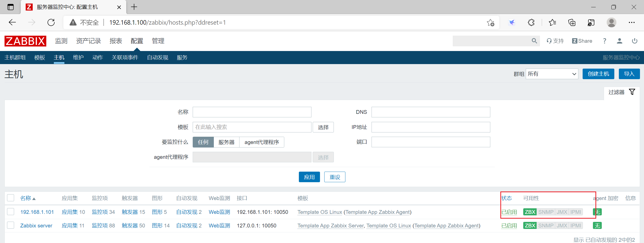Switch to 模板 submenu
Image resolution: width=644 pixels, height=243 pixels.
(x=39, y=58)
